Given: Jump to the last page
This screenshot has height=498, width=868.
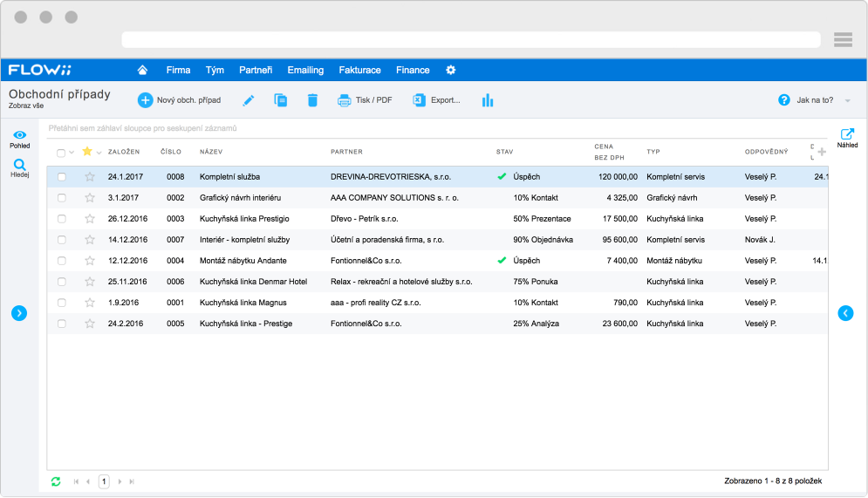Looking at the screenshot, I should click(132, 481).
